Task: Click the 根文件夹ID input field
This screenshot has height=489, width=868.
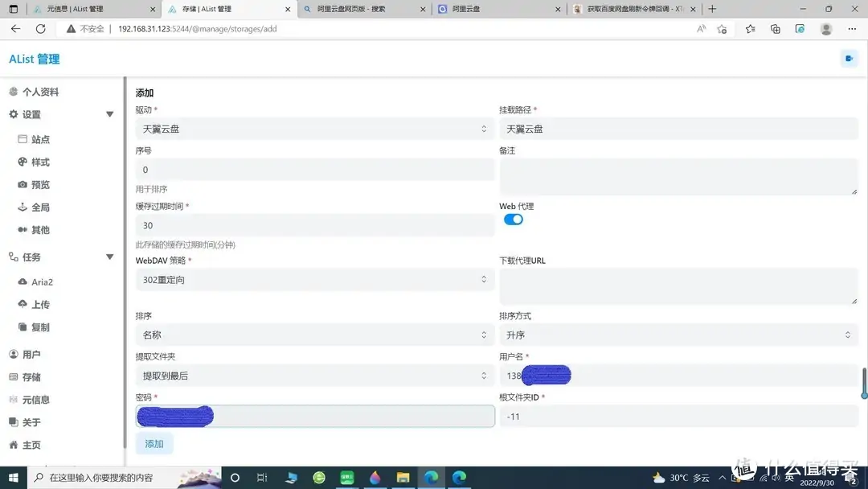Action: 679,417
